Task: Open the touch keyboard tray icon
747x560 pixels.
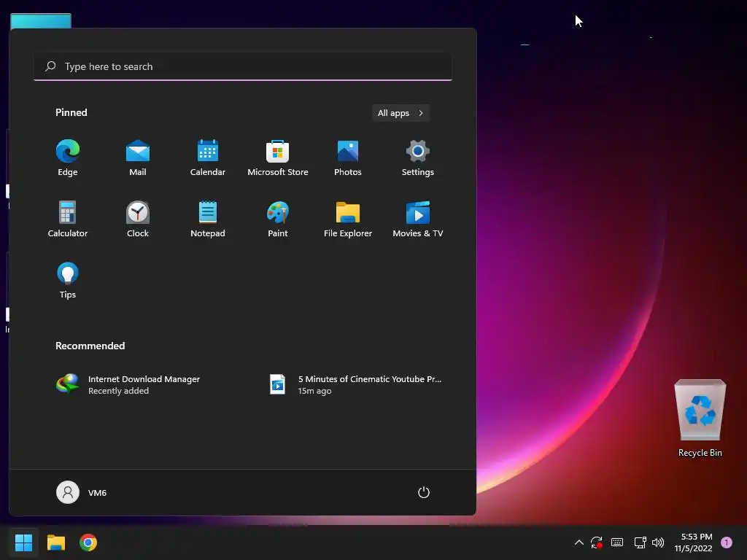Action: point(617,542)
